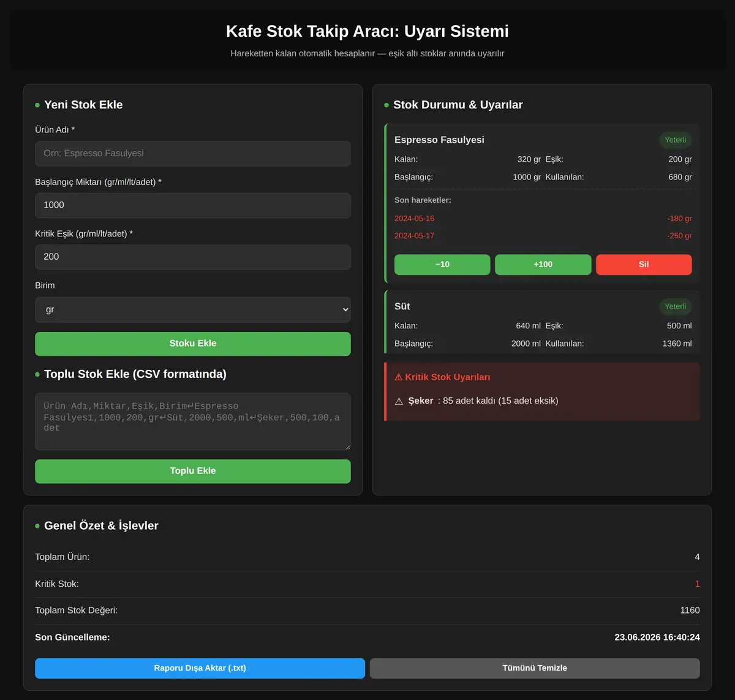The width and height of the screenshot is (735, 700).
Task: Click the Espresso remaining value 320 gr
Action: point(529,159)
